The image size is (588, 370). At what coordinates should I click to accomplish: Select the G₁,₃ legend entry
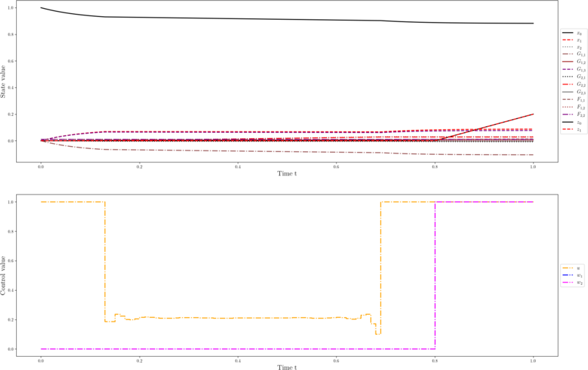(x=574, y=69)
